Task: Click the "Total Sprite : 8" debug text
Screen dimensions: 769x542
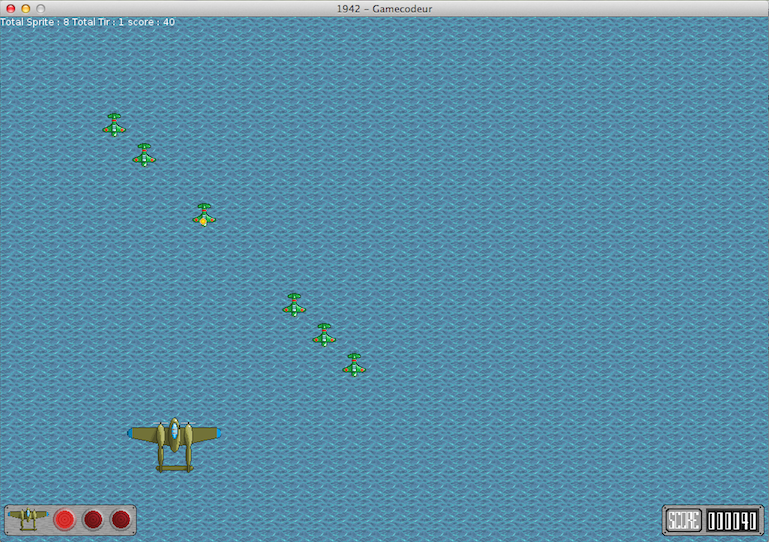Action: coord(35,22)
